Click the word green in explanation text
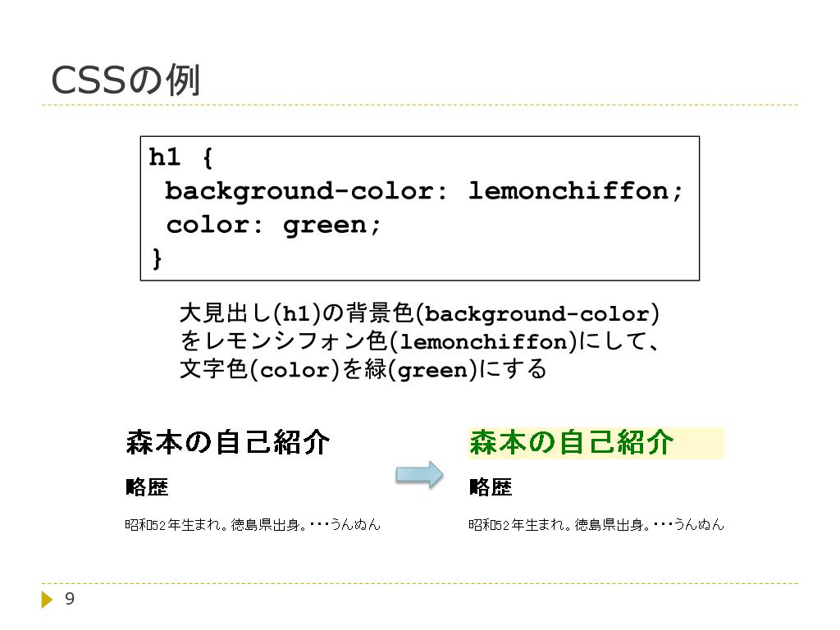Viewport: 840px width, 630px height. click(433, 371)
